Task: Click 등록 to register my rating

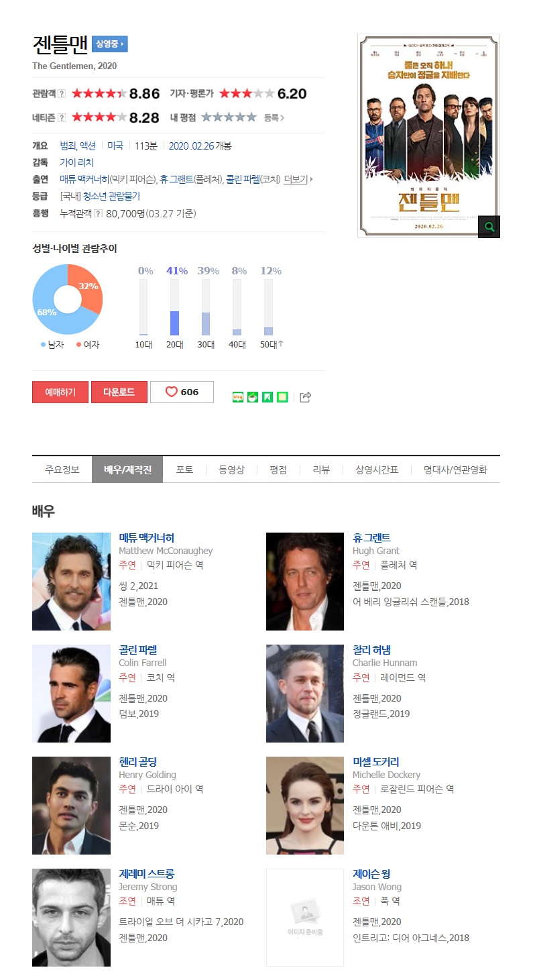Action: [274, 117]
